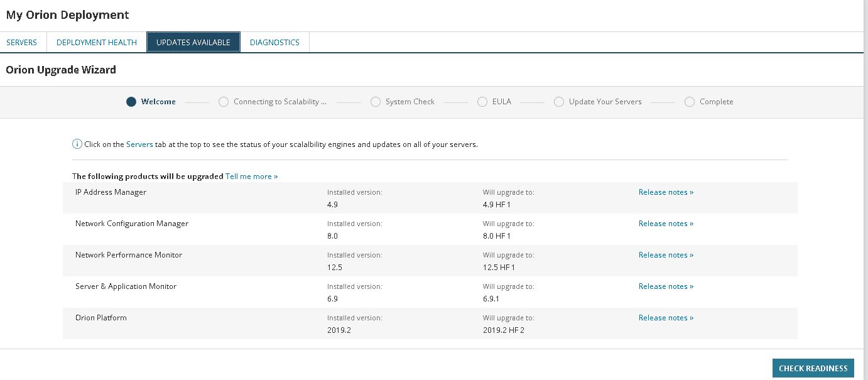868x380 pixels.
Task: Click the 6.9.1 upgrade version
Action: (x=491, y=299)
